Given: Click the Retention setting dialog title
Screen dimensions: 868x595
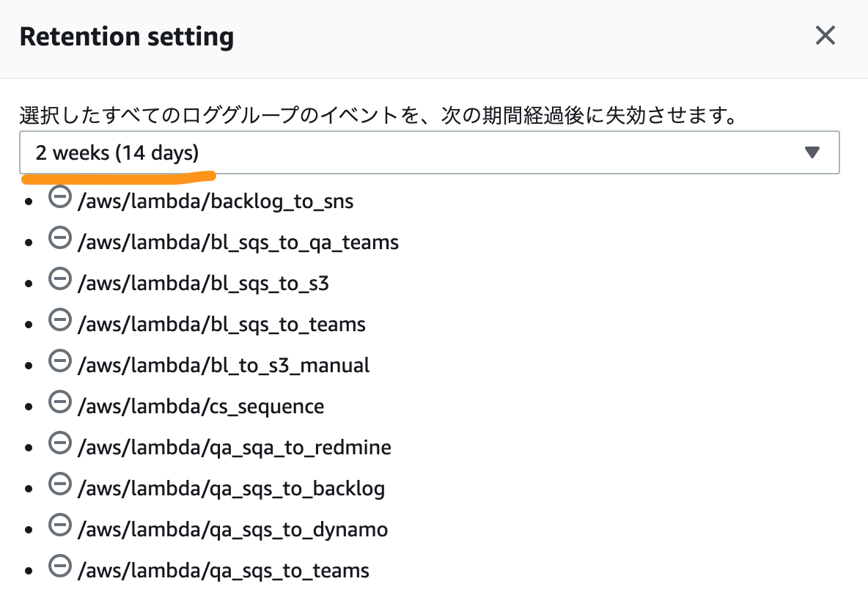Looking at the screenshot, I should click(127, 37).
